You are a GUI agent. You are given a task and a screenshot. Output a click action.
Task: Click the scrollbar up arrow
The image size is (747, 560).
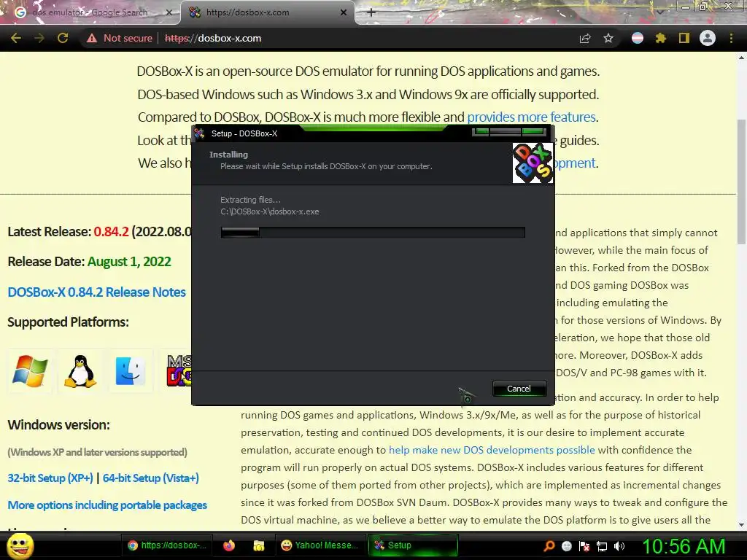tap(741, 58)
